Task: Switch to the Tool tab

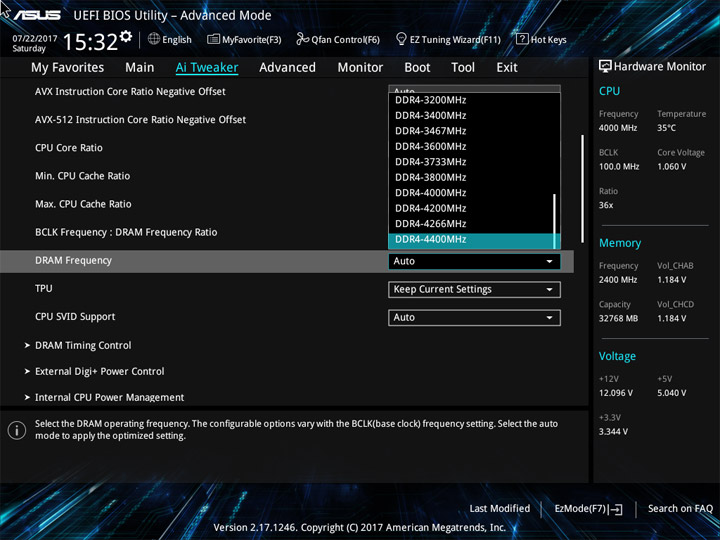Action: pos(463,68)
